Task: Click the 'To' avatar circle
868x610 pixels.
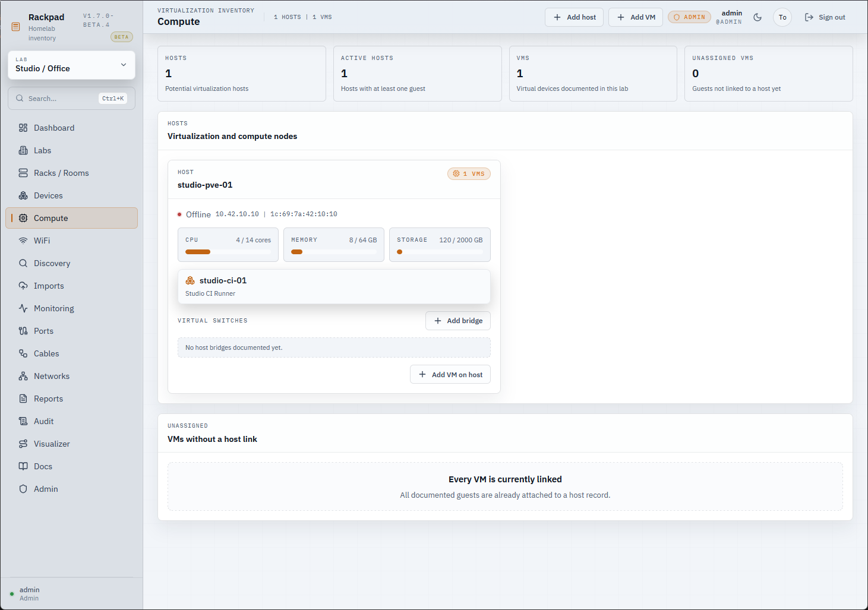Action: 782,17
